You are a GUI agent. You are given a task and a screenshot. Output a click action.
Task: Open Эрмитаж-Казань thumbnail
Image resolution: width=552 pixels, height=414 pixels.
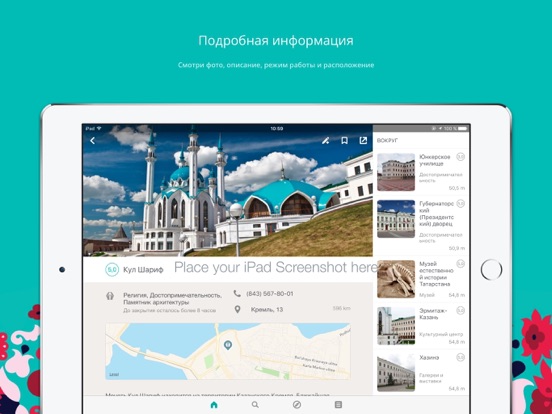(396, 326)
